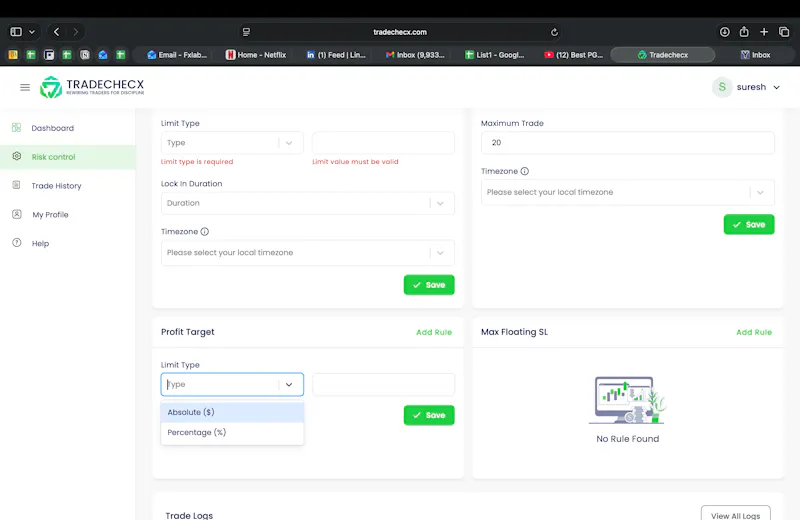Open Timezone dropdown under Maximum Trade
Image resolution: width=800 pixels, height=520 pixels.
pos(628,192)
